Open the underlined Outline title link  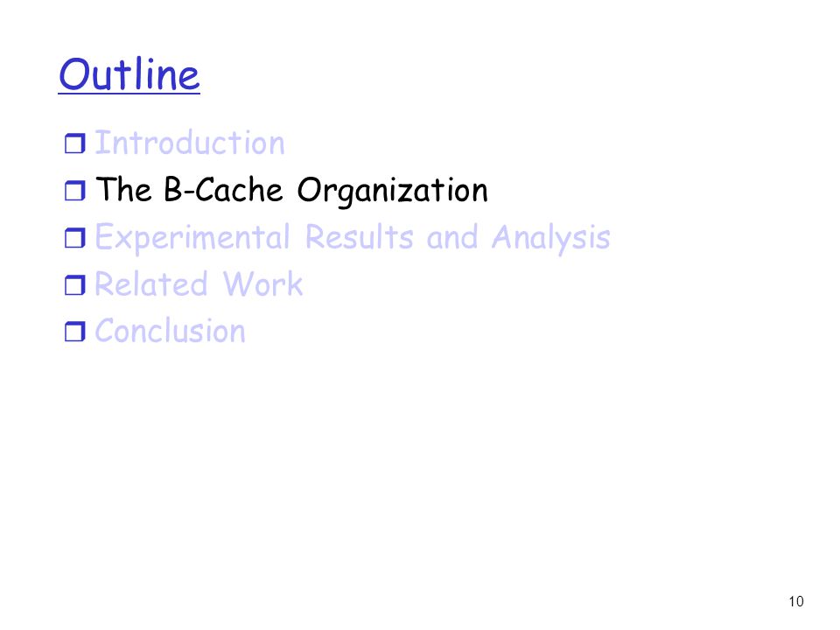129,74
